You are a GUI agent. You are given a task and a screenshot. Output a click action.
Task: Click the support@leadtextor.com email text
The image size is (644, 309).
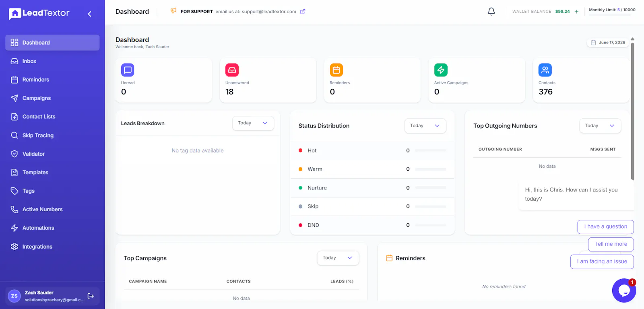[269, 12]
